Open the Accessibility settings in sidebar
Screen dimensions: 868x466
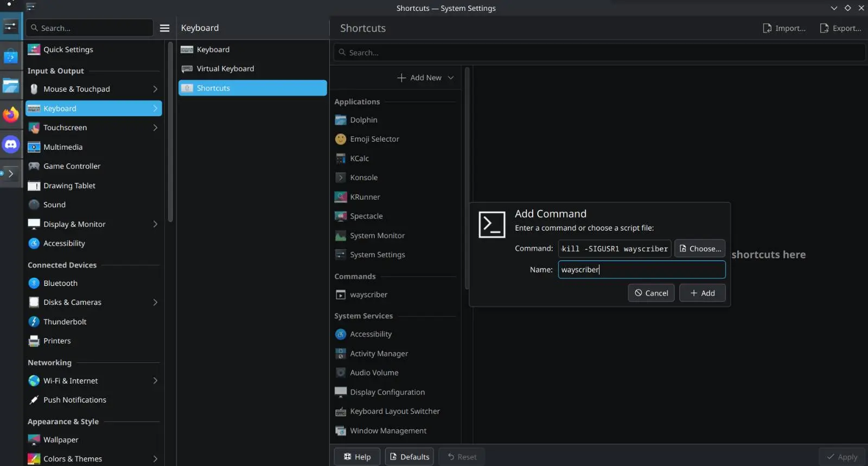click(x=94, y=243)
